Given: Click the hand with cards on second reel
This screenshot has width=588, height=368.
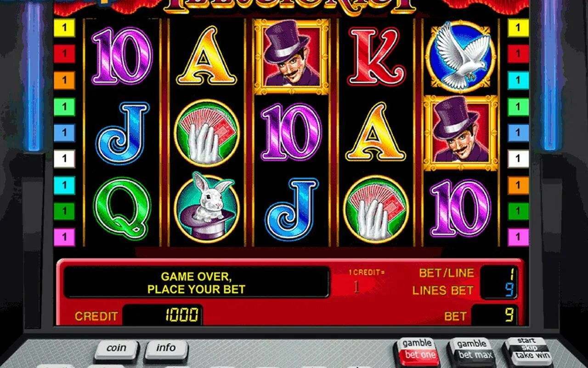Looking at the screenshot, I should click(207, 133).
